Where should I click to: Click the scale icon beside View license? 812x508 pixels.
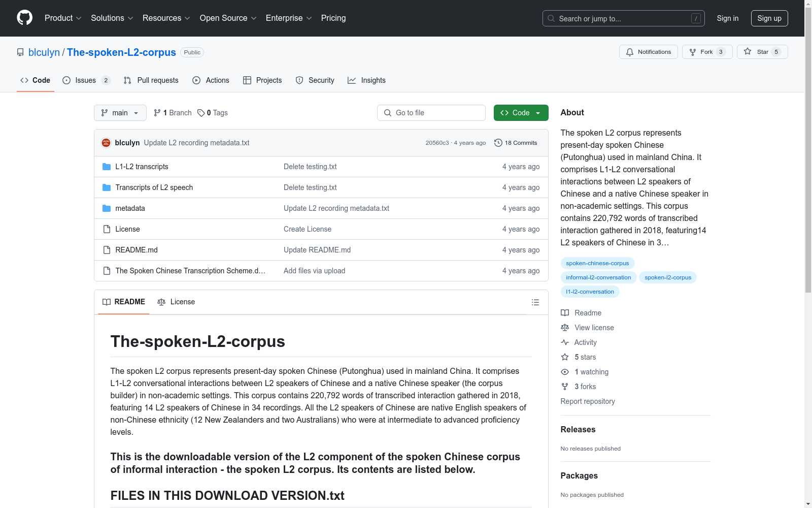[565, 328]
